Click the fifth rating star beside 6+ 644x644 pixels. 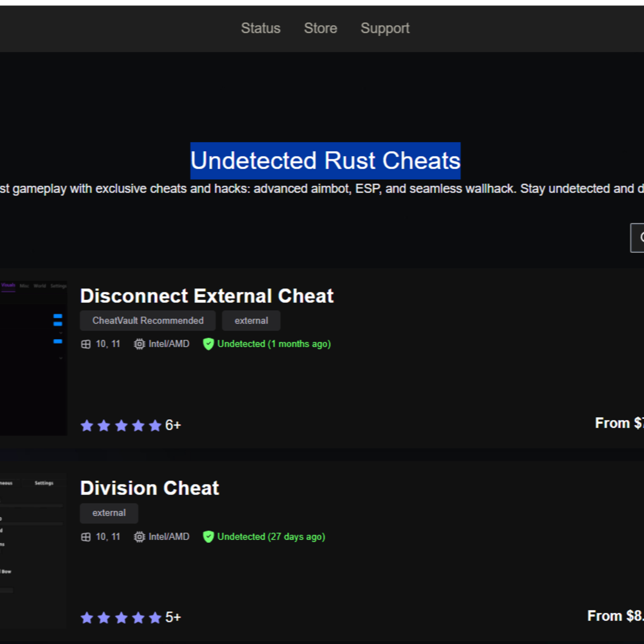tap(155, 426)
